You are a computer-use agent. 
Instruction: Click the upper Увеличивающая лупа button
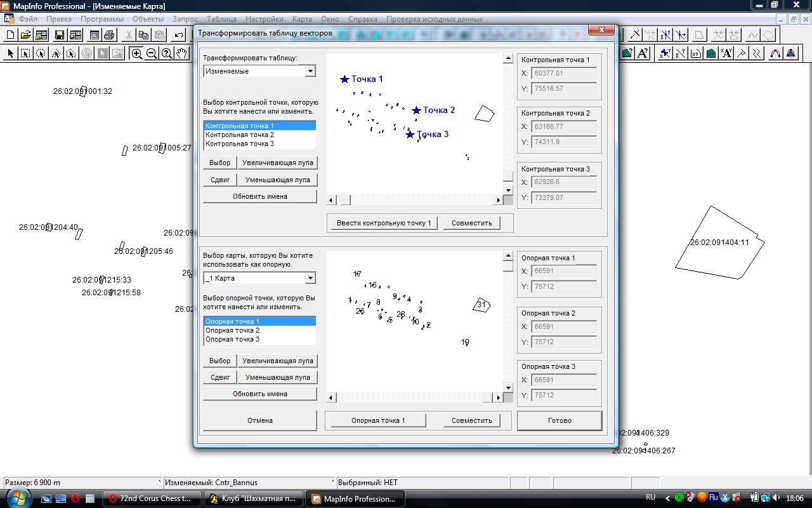pyautogui.click(x=278, y=163)
